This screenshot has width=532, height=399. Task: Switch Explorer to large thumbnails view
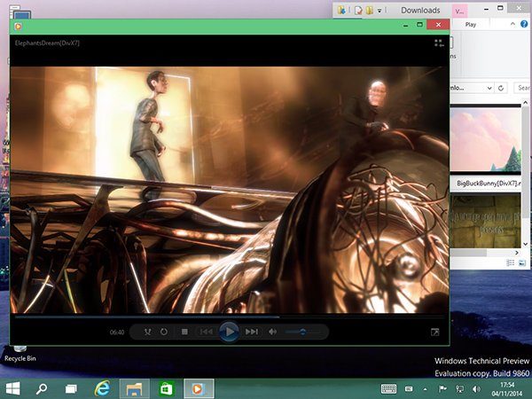tap(522, 263)
